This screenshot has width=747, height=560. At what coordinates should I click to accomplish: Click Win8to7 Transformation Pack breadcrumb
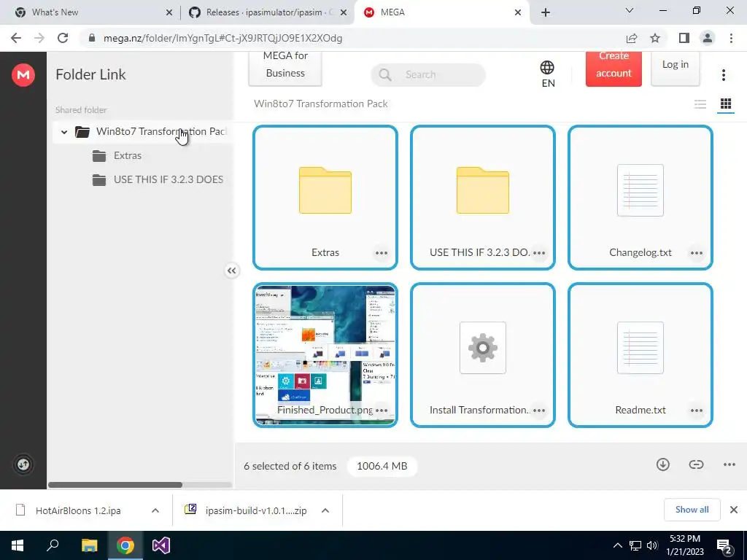pos(321,104)
